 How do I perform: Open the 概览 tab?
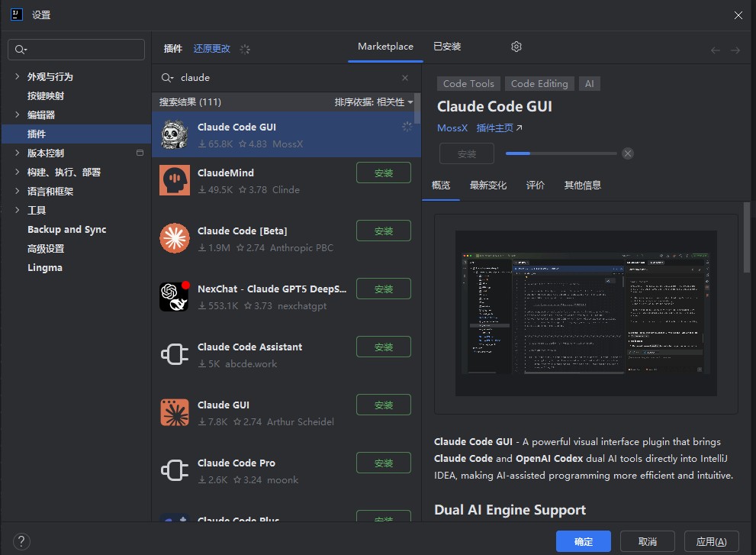[x=441, y=185]
